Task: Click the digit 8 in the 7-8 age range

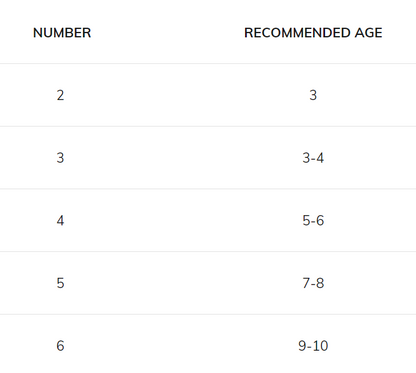Action: 320,283
